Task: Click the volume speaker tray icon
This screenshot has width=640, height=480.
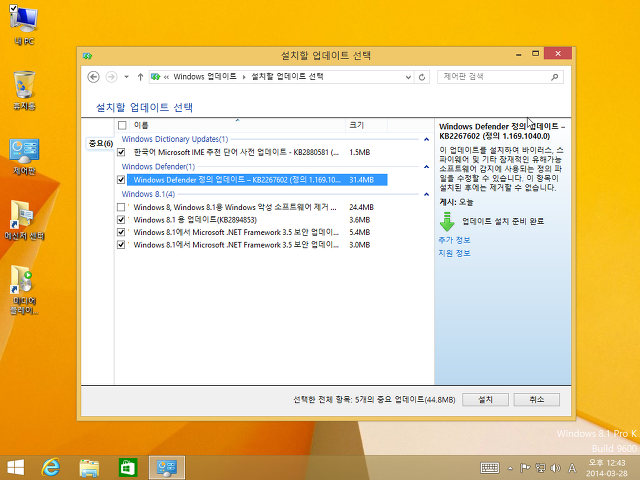Action: coord(556,468)
